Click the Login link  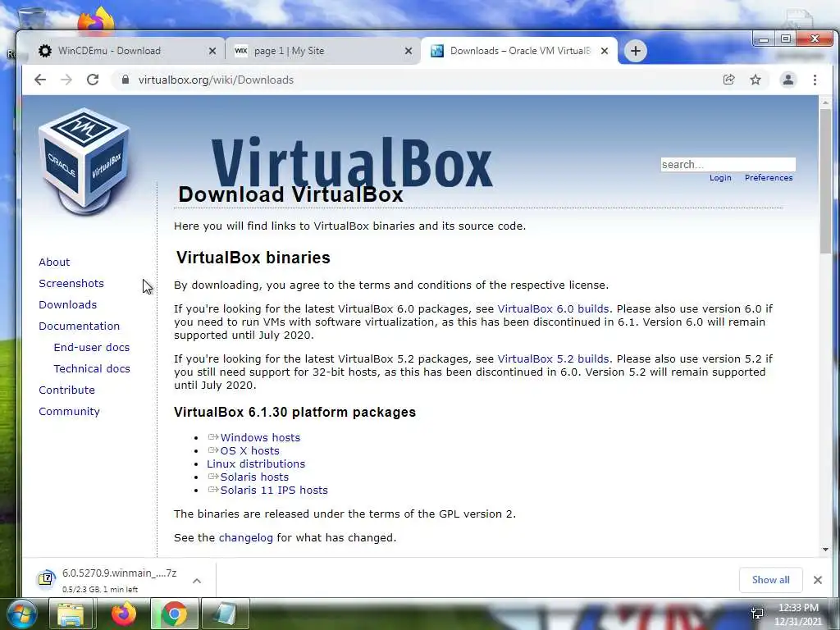720,178
